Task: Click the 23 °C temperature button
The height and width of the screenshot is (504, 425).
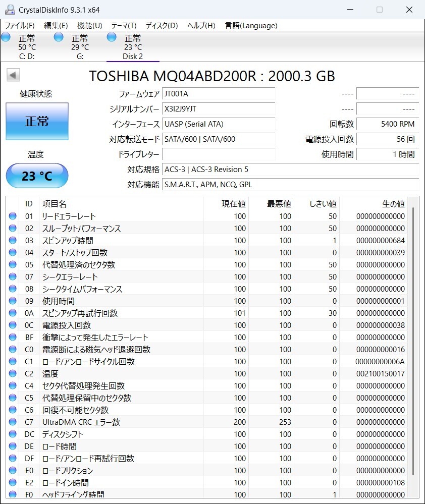Action: (x=37, y=176)
